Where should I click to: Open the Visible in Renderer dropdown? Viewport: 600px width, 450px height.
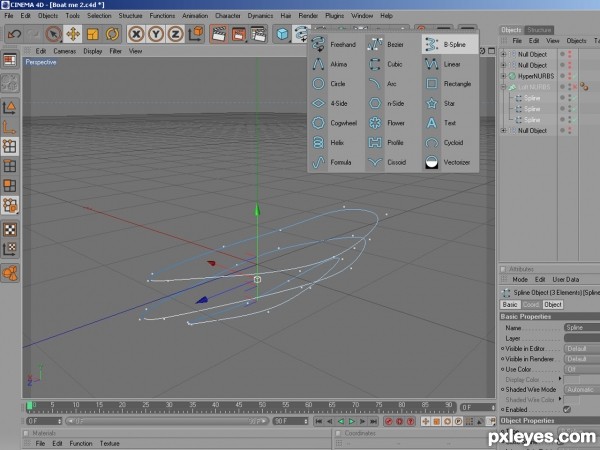[x=582, y=359]
